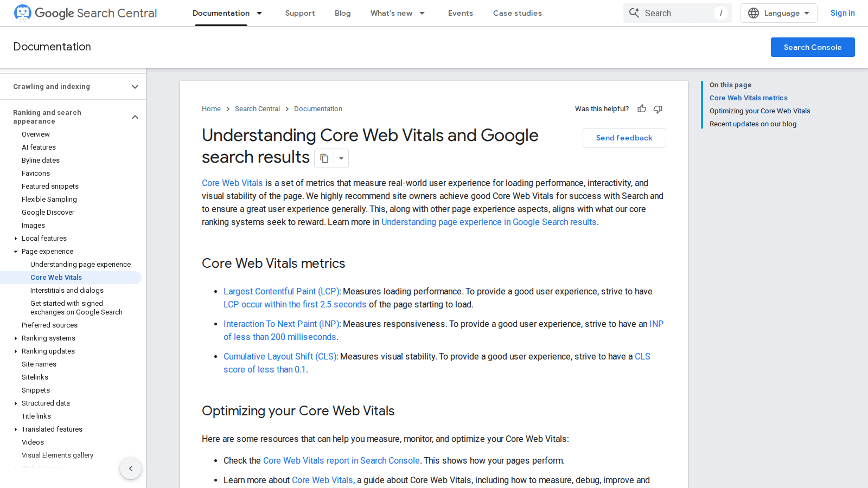Image resolution: width=868 pixels, height=488 pixels.
Task: Expand the Local features tree item
Action: [x=16, y=239]
